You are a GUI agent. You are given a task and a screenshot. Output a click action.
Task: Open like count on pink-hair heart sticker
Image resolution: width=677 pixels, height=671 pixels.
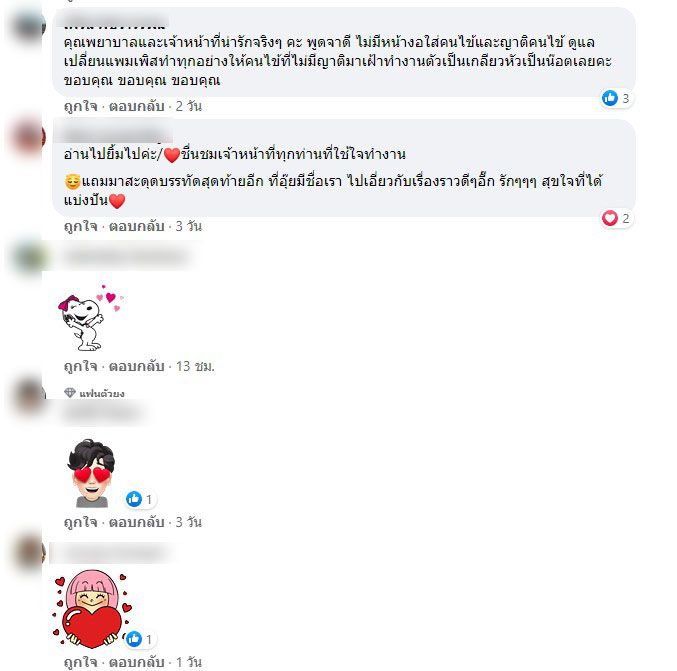pos(140,639)
